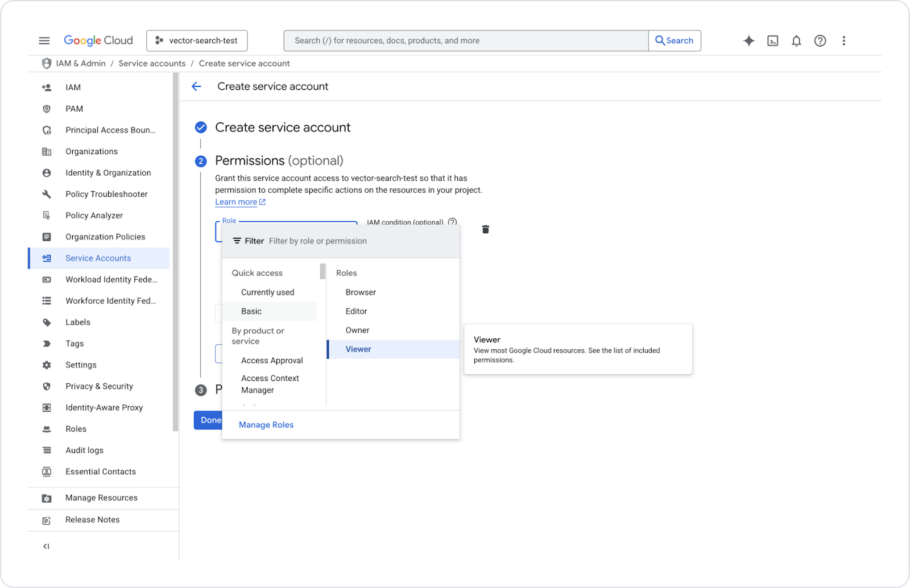This screenshot has height=588, width=910.
Task: Focus the top resource search box
Action: [x=466, y=40]
